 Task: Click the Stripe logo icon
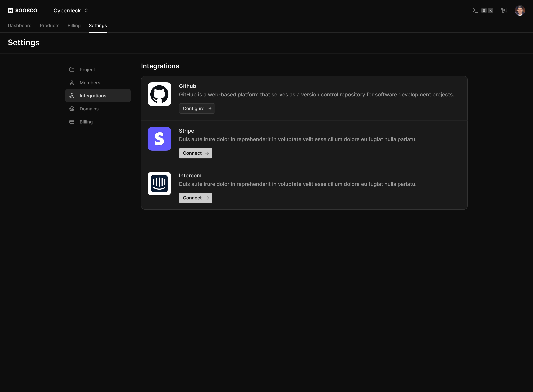159,139
